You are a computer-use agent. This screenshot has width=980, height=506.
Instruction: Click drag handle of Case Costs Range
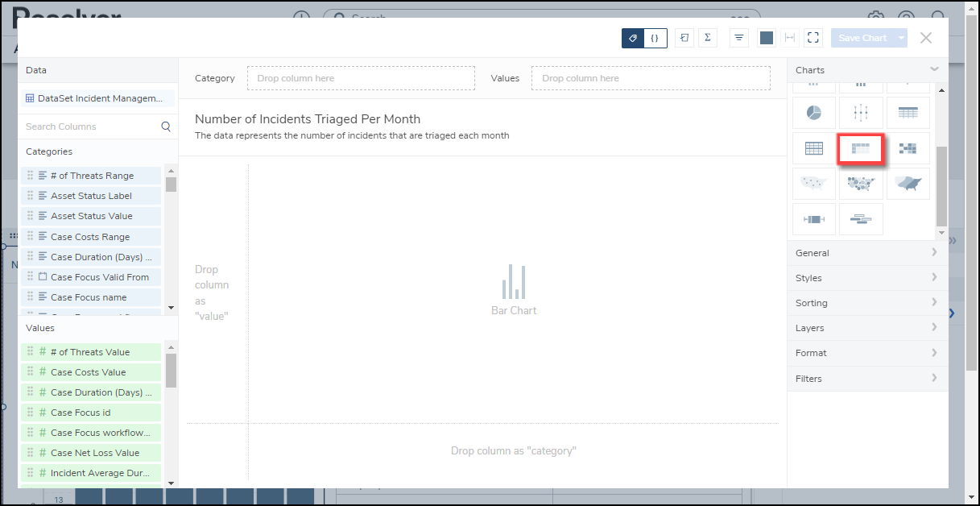(x=30, y=237)
